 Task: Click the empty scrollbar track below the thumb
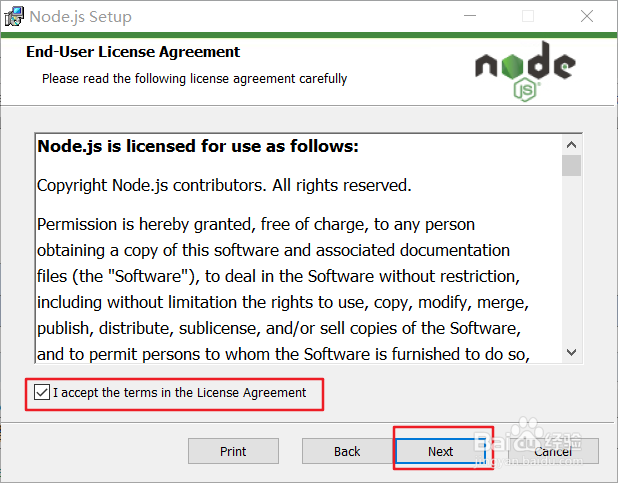tap(571, 259)
